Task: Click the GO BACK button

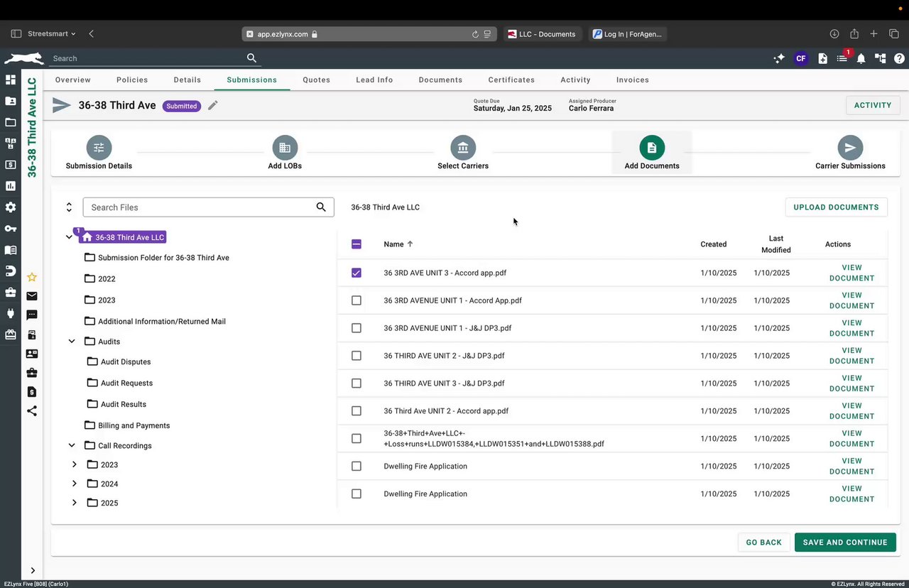Action: (764, 543)
